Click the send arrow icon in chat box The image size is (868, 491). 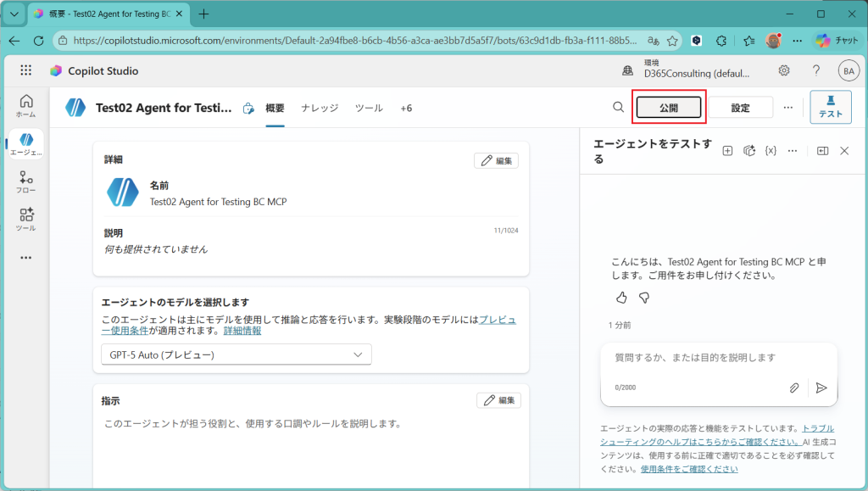821,388
